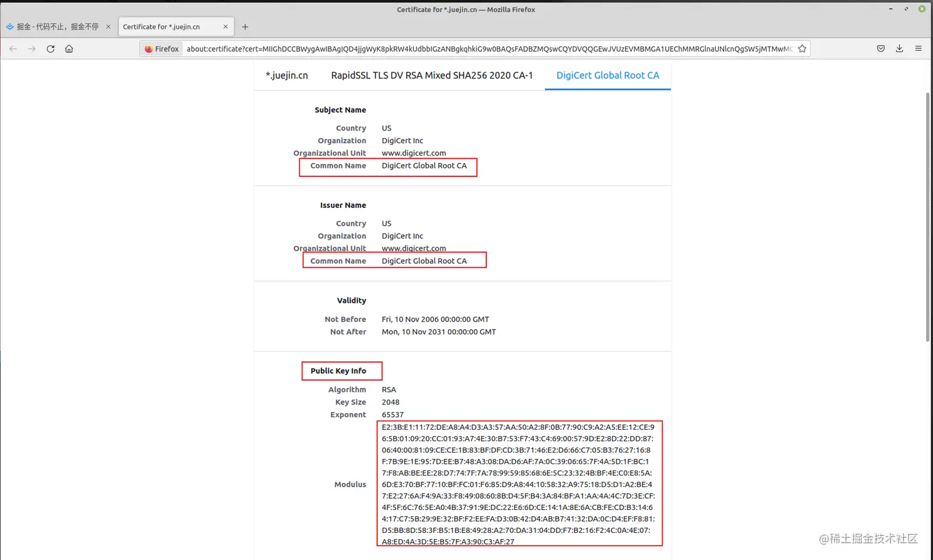The image size is (933, 560).
Task: Click the Public Key Info heading
Action: click(x=338, y=371)
